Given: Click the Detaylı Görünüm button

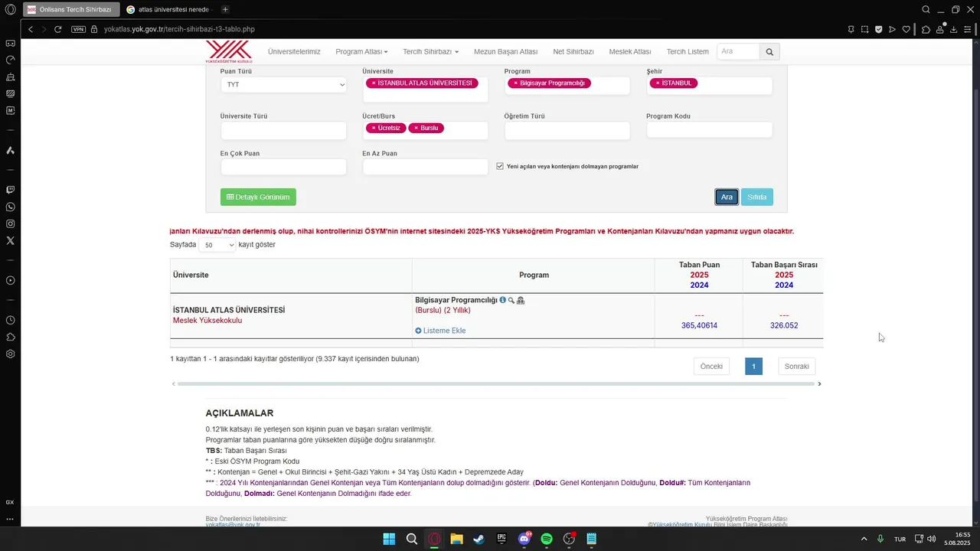Looking at the screenshot, I should tap(258, 197).
